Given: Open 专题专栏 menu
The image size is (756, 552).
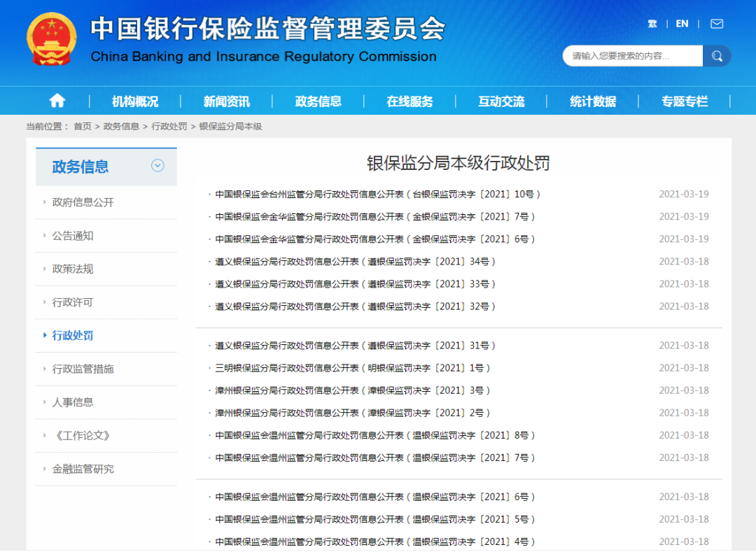Looking at the screenshot, I should (685, 101).
